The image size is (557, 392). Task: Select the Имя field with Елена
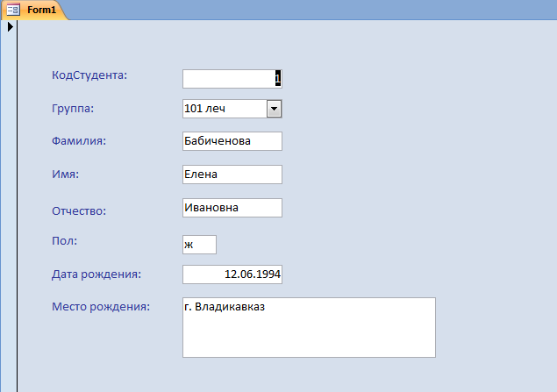[x=232, y=175]
